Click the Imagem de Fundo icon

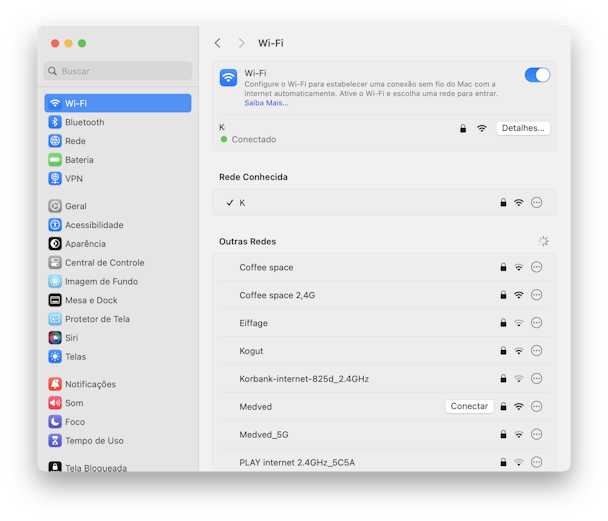point(55,281)
